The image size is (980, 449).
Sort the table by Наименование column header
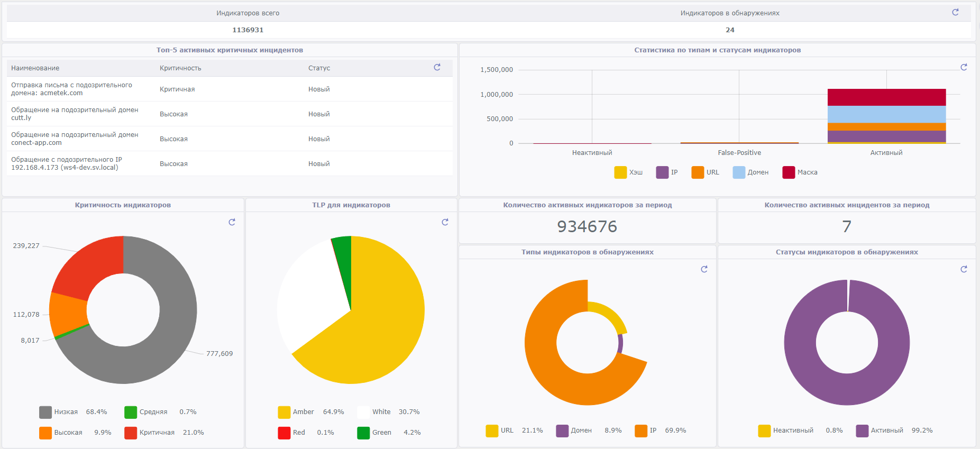click(35, 68)
